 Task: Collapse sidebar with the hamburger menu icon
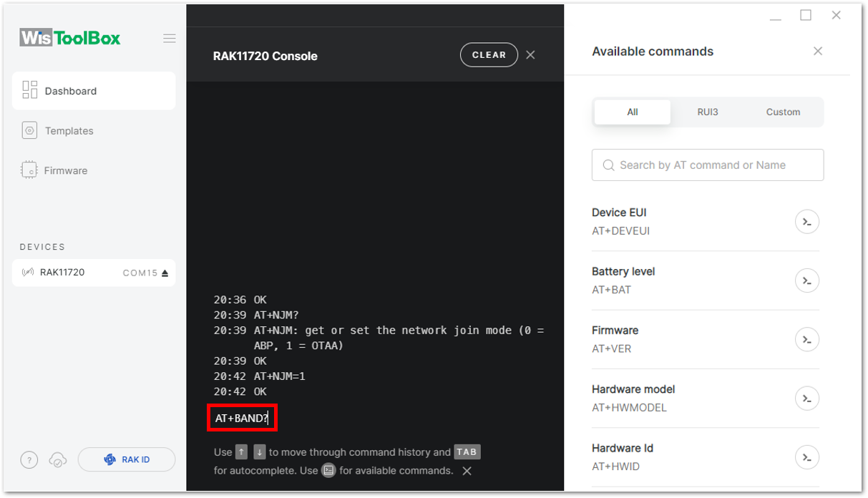[170, 39]
